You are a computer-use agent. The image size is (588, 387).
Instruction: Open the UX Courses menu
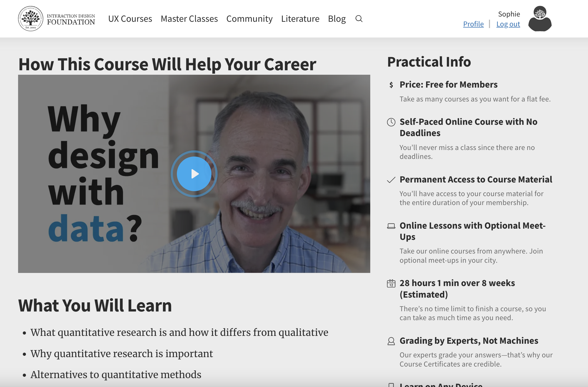[130, 19]
